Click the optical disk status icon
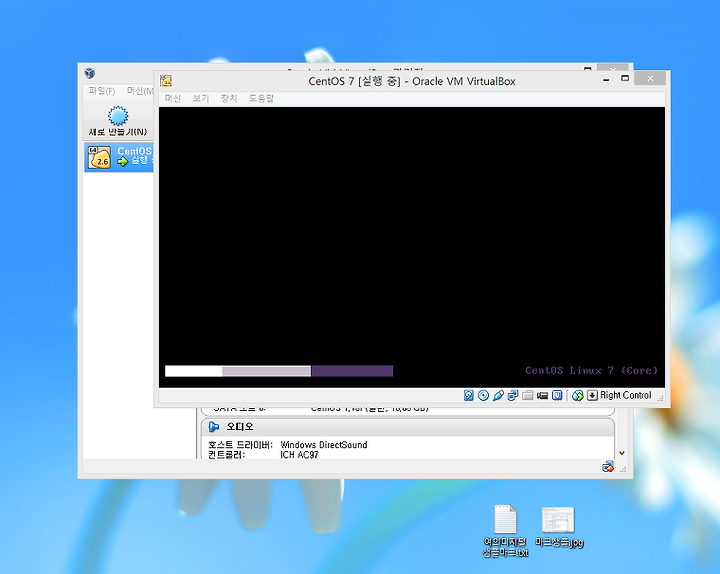The height and width of the screenshot is (574, 720). pos(483,395)
